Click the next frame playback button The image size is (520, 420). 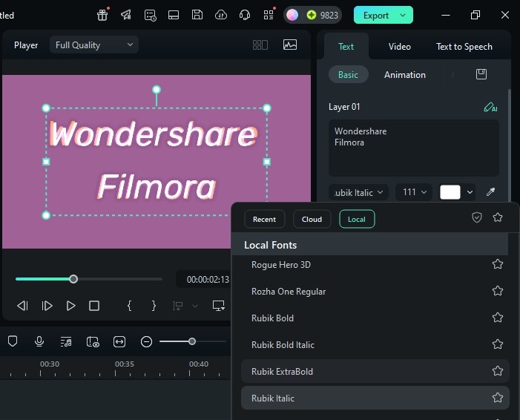(x=47, y=306)
